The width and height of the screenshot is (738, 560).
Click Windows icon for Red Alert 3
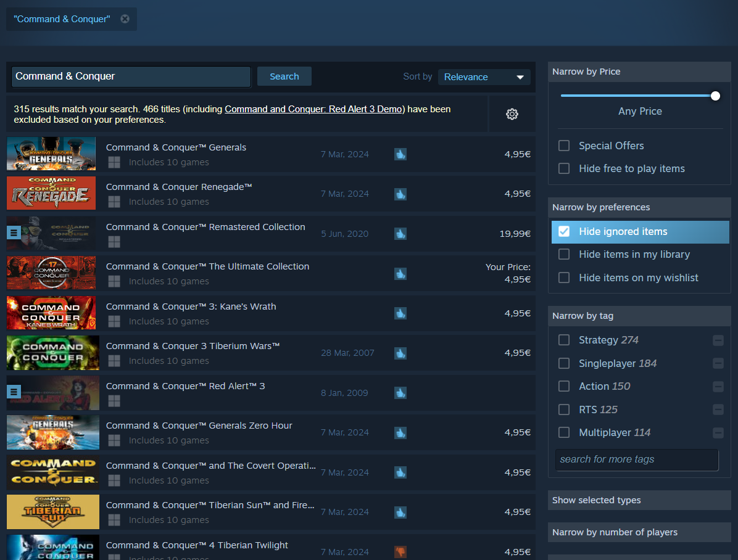(114, 401)
